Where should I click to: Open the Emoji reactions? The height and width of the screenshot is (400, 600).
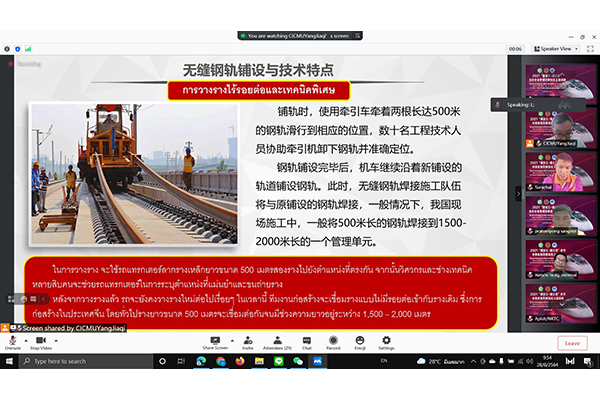coord(360,341)
